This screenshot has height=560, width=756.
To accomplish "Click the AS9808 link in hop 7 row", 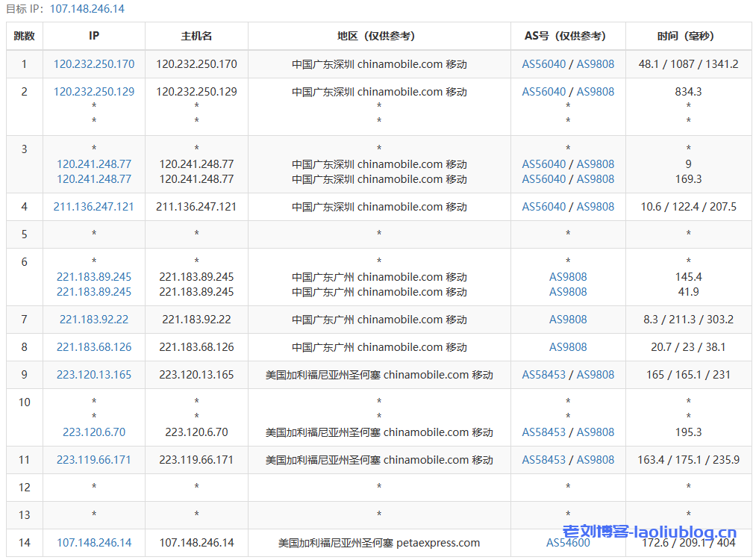I will coord(568,320).
